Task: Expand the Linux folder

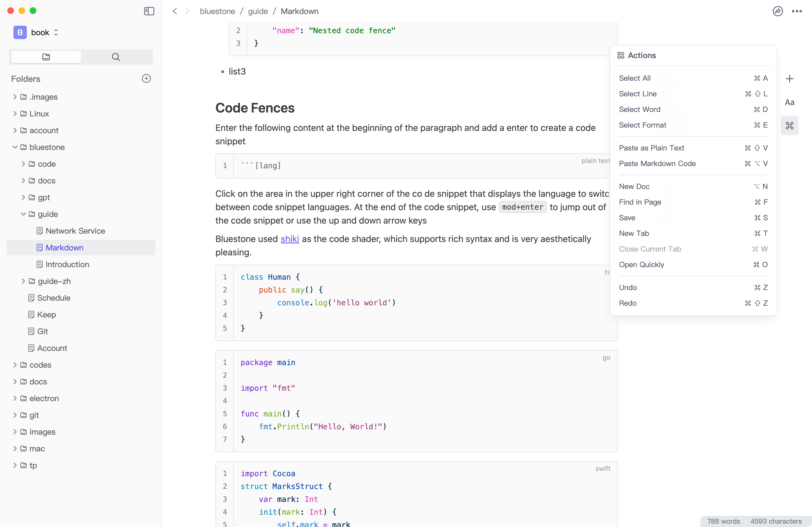Action: (x=15, y=114)
